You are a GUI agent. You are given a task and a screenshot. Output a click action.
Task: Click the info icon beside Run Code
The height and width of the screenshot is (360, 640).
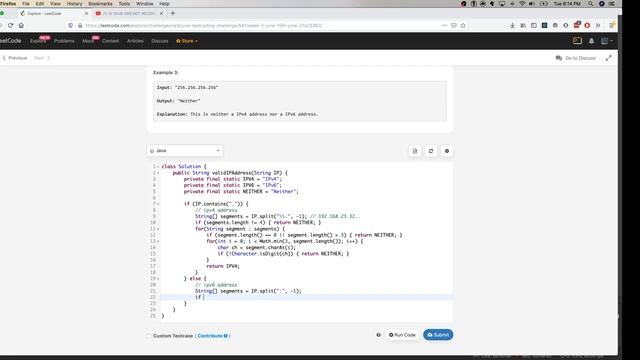(378, 335)
